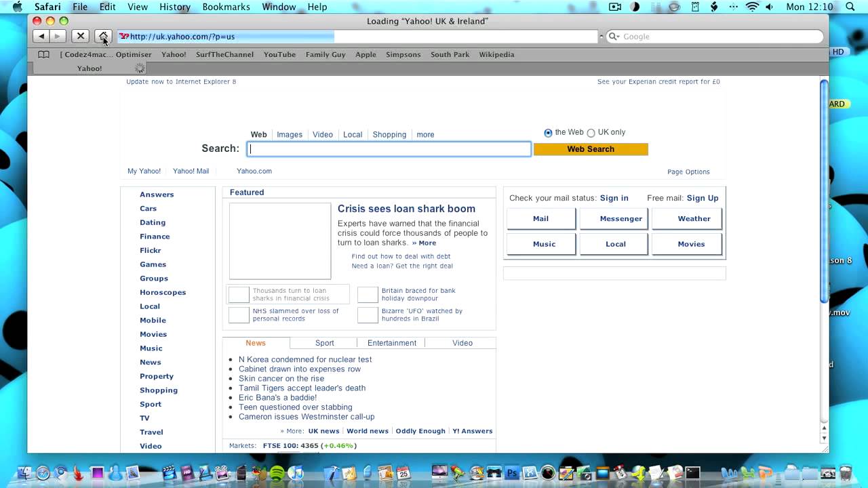Open Terminal from the Dock
This screenshot has height=488, width=868.
pyautogui.click(x=692, y=472)
